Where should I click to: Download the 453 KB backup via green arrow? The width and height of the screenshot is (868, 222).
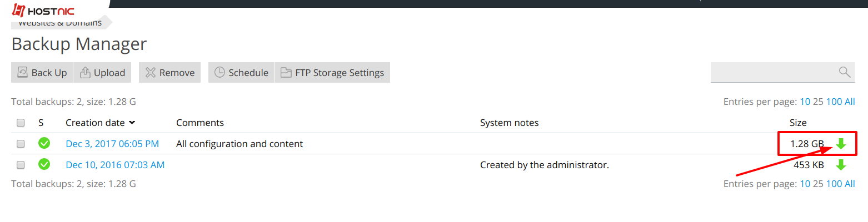pyautogui.click(x=841, y=165)
